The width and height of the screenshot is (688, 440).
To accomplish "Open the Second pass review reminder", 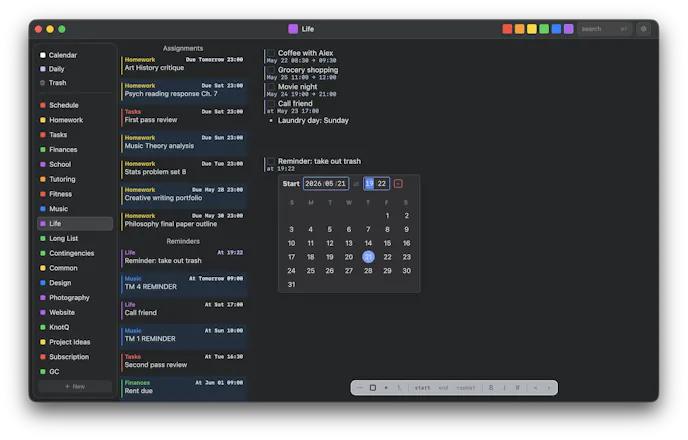I will pos(183,361).
